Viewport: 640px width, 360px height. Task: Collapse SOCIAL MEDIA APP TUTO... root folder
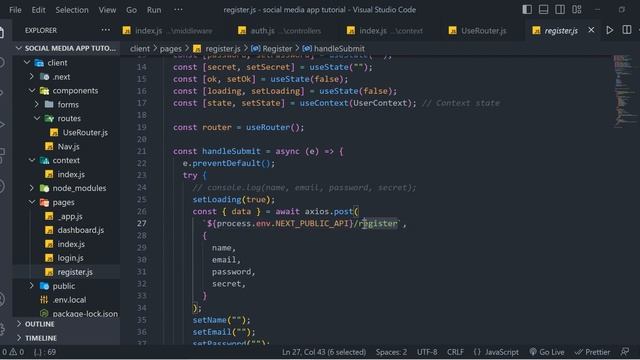pyautogui.click(x=66, y=48)
